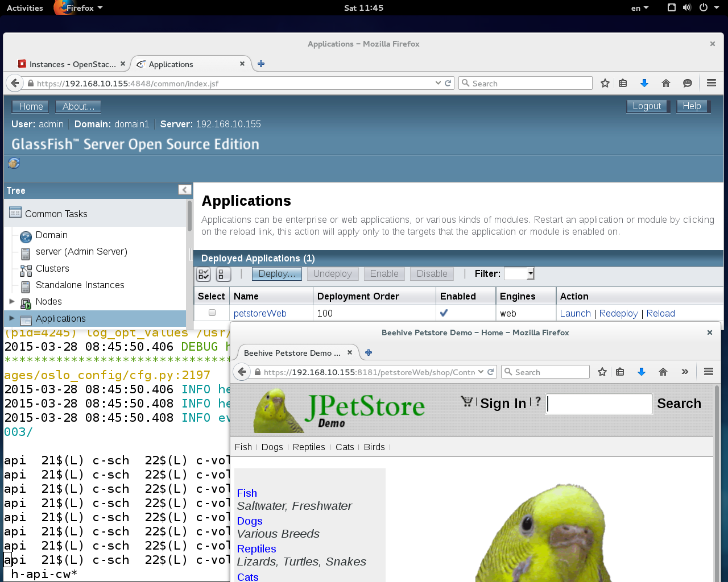Bookmark the Petstore page with the star icon
Image resolution: width=728 pixels, height=582 pixels.
(602, 372)
